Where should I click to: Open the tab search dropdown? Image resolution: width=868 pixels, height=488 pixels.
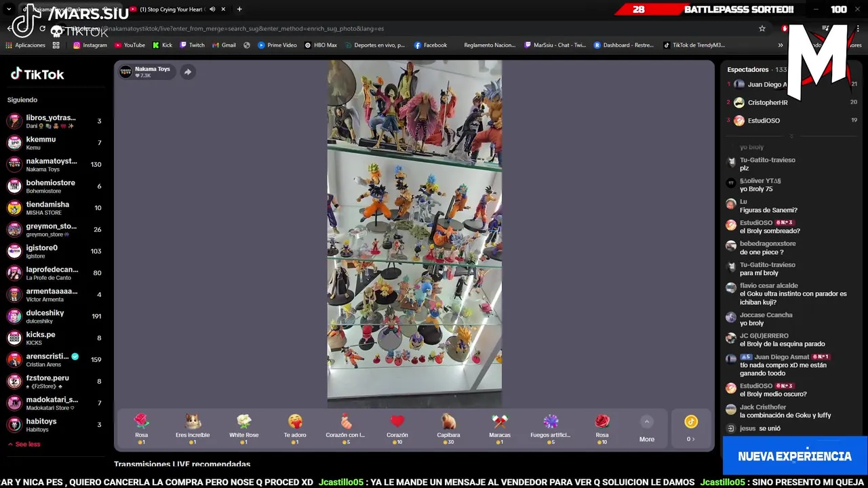click(x=8, y=9)
